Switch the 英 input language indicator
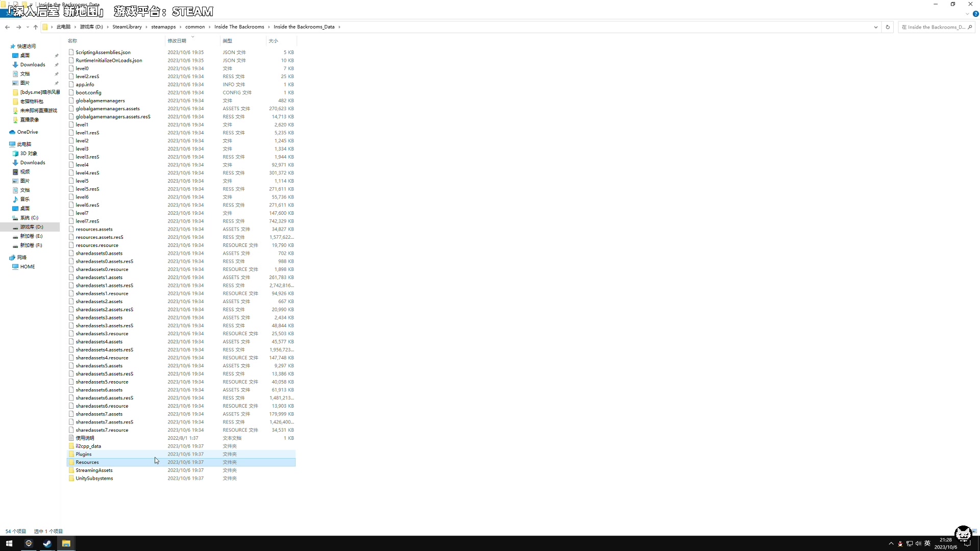Image resolution: width=980 pixels, height=551 pixels. pyautogui.click(x=927, y=543)
